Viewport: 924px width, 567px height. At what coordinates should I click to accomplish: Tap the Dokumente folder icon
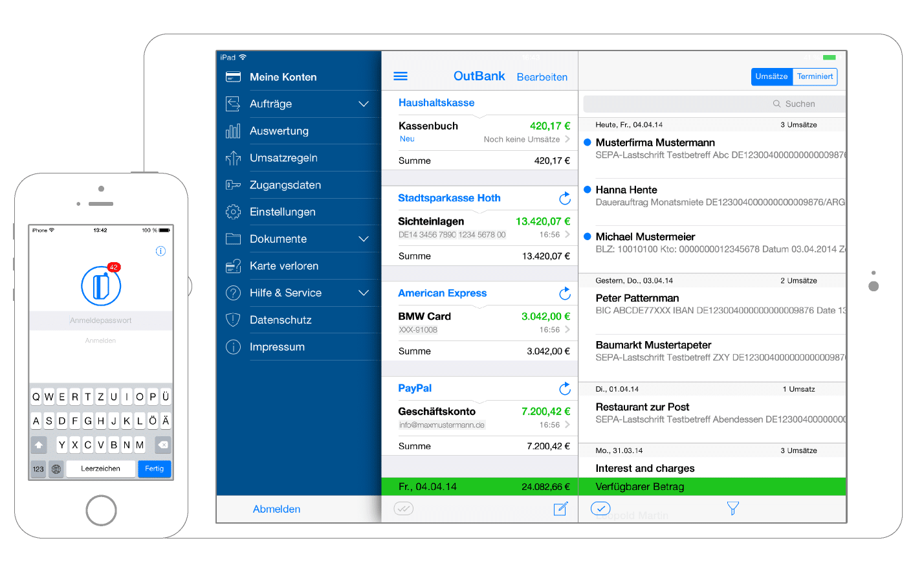click(233, 239)
